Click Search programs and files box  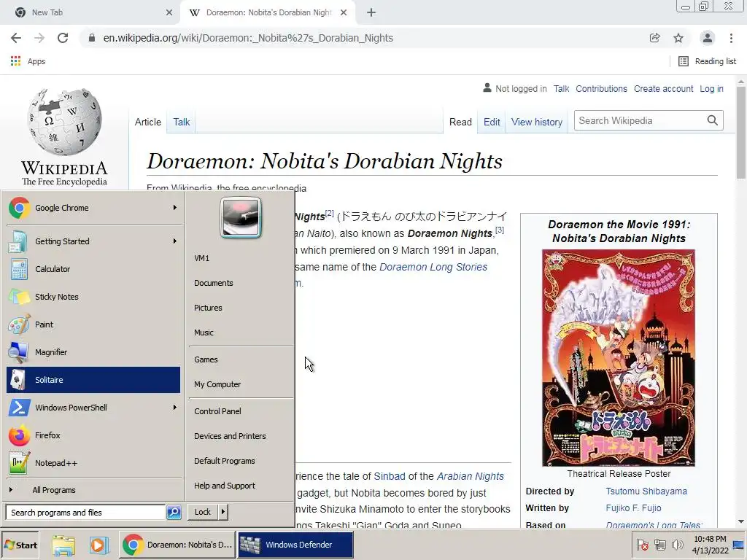(86, 513)
